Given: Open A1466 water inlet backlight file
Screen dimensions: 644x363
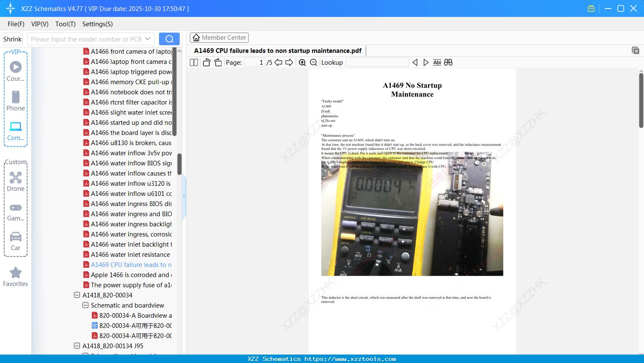Looking at the screenshot, I should [x=127, y=244].
